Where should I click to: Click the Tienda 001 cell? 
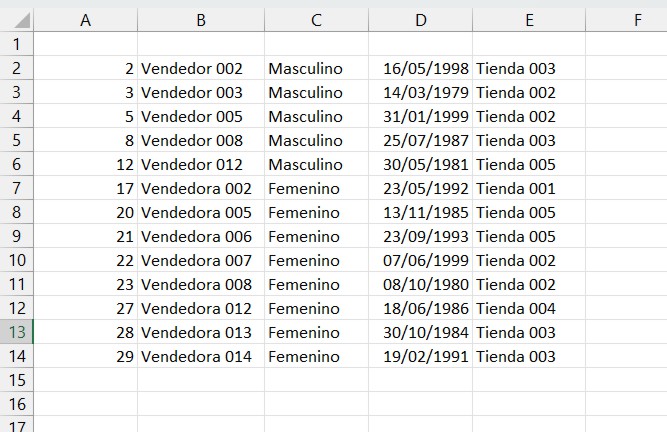[x=529, y=188]
